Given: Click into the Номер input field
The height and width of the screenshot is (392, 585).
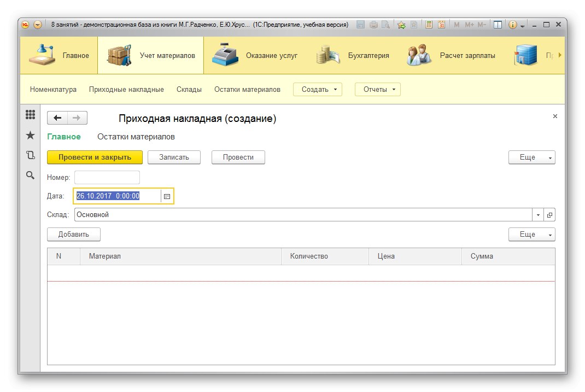Looking at the screenshot, I should pyautogui.click(x=107, y=178).
